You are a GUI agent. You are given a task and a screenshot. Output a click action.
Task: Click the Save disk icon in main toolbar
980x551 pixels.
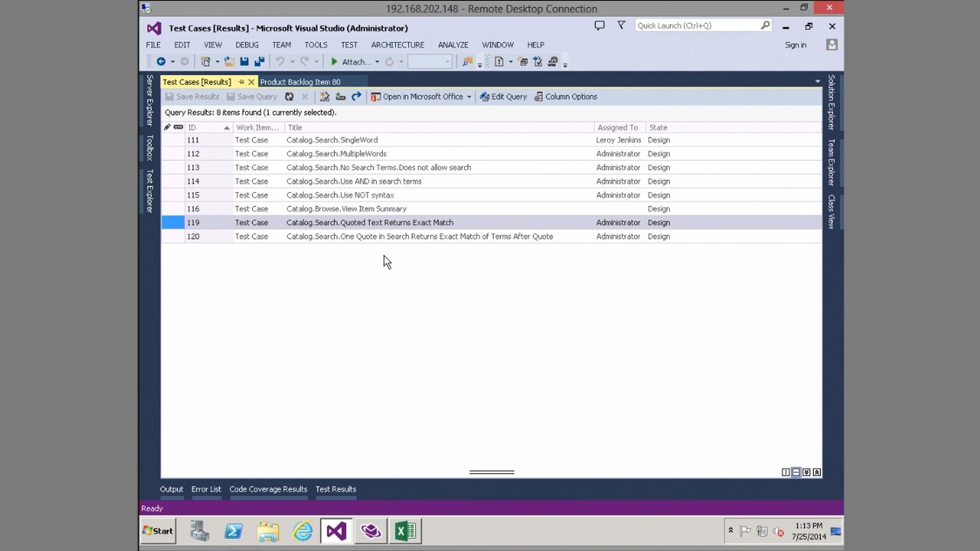pos(244,62)
